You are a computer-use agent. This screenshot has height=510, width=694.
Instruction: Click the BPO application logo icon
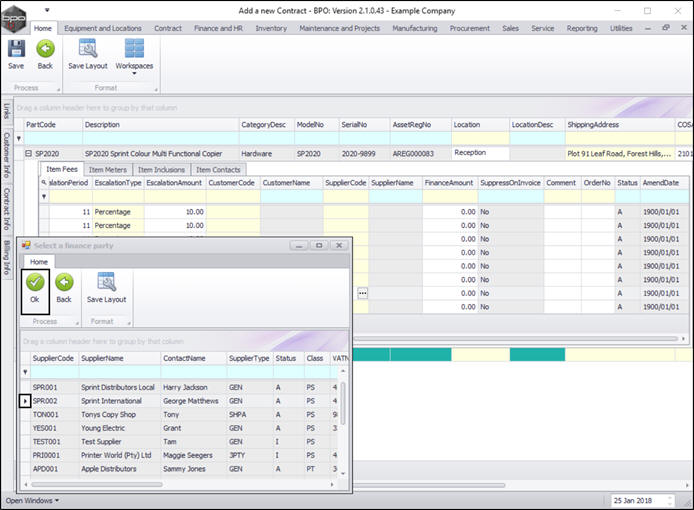click(x=13, y=16)
